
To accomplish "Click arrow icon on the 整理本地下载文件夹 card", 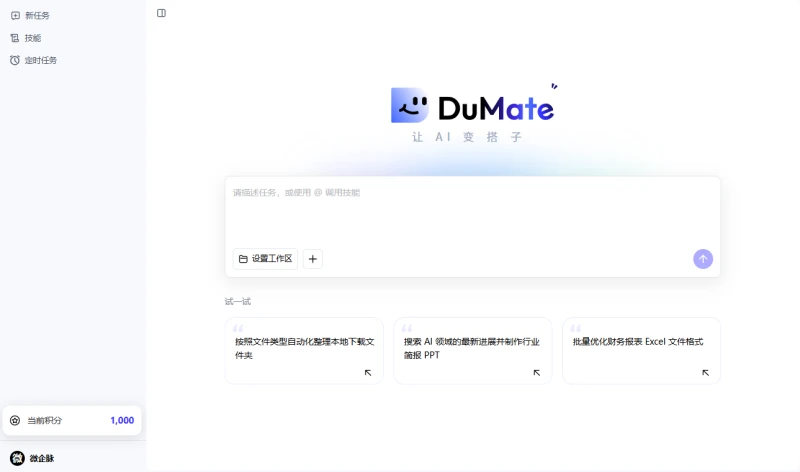I will point(368,373).
